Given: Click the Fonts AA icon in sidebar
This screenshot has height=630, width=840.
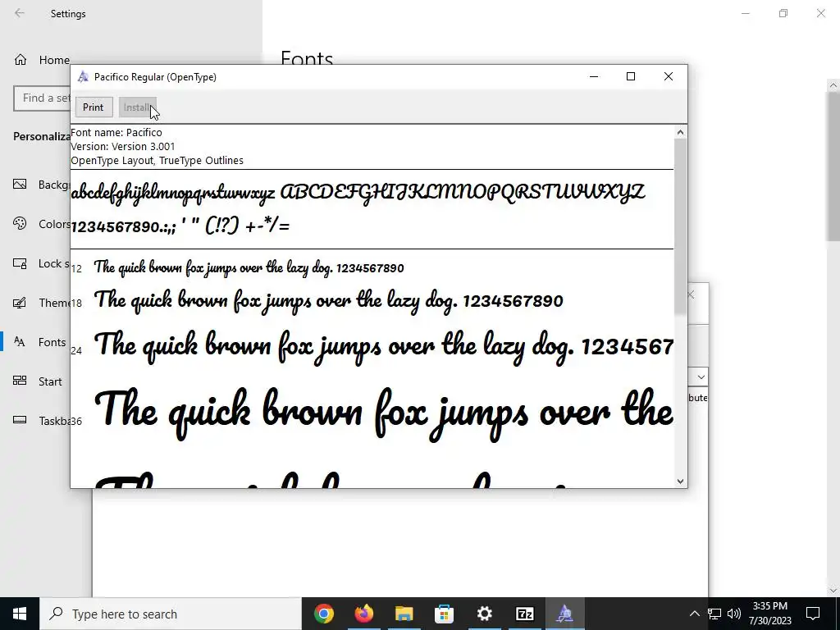Looking at the screenshot, I should pos(20,342).
